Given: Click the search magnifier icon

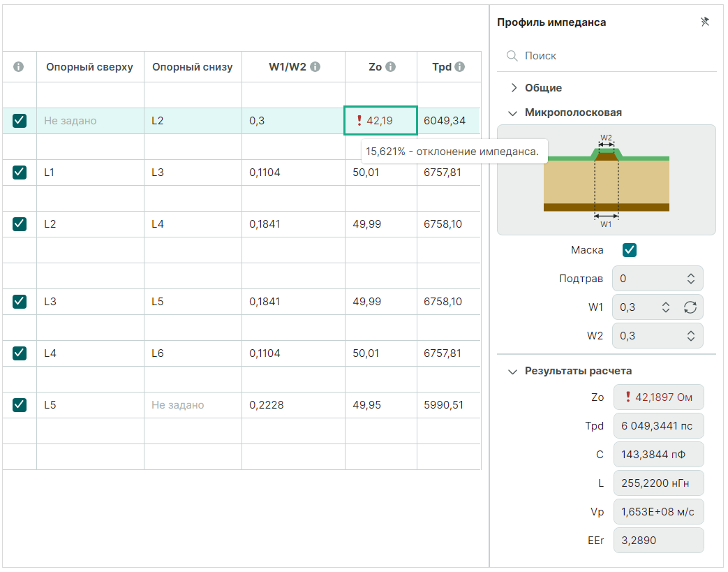Looking at the screenshot, I should coord(512,56).
